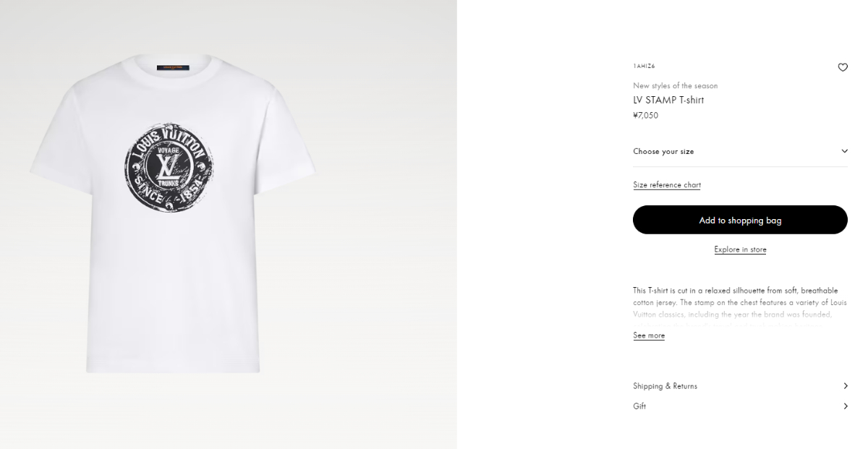Expand the Gift section

tap(740, 406)
